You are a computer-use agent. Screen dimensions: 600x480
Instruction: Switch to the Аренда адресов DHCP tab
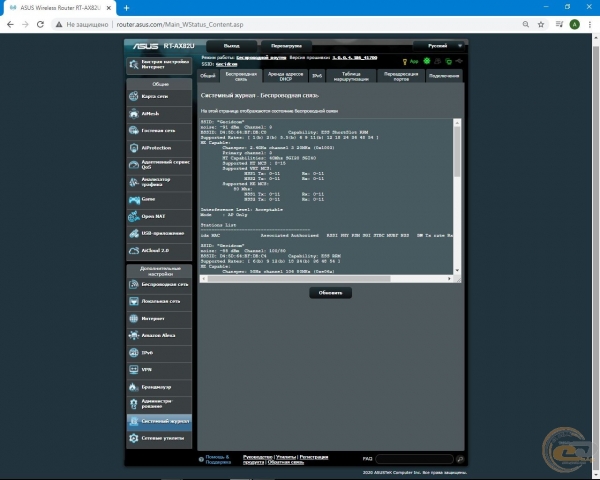(x=285, y=76)
